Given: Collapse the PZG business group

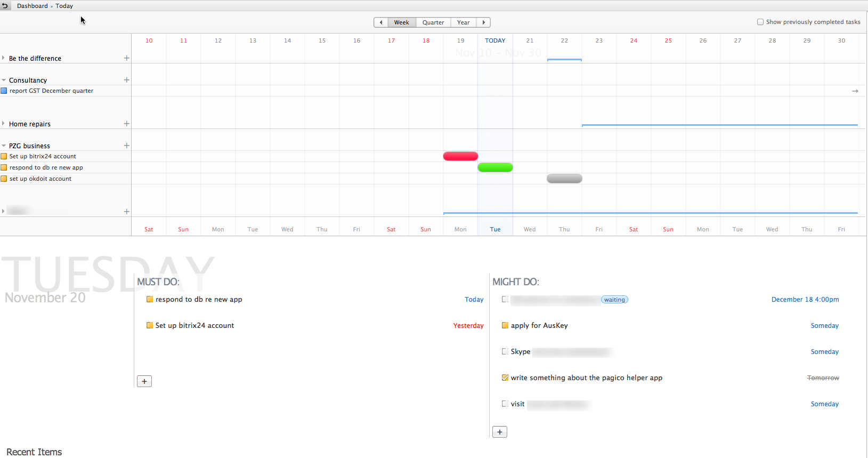Looking at the screenshot, I should [4, 146].
